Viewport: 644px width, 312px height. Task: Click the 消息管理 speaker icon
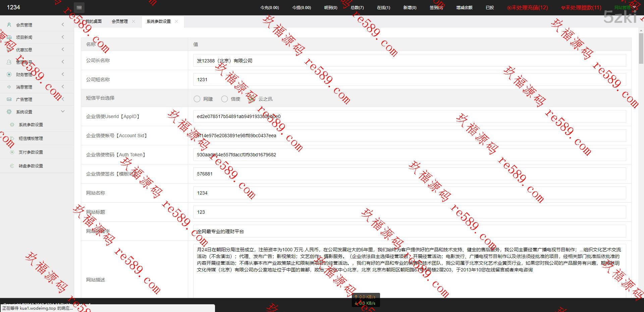pyautogui.click(x=9, y=87)
